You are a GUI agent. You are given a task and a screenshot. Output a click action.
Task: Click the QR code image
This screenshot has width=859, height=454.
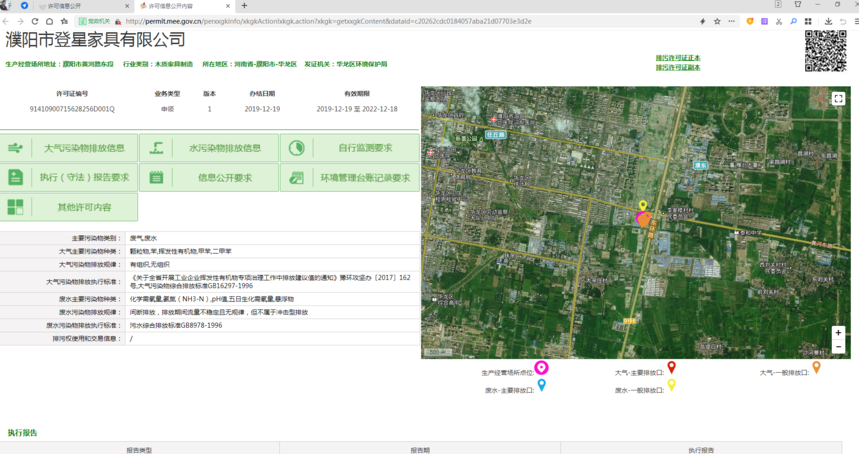coord(826,51)
